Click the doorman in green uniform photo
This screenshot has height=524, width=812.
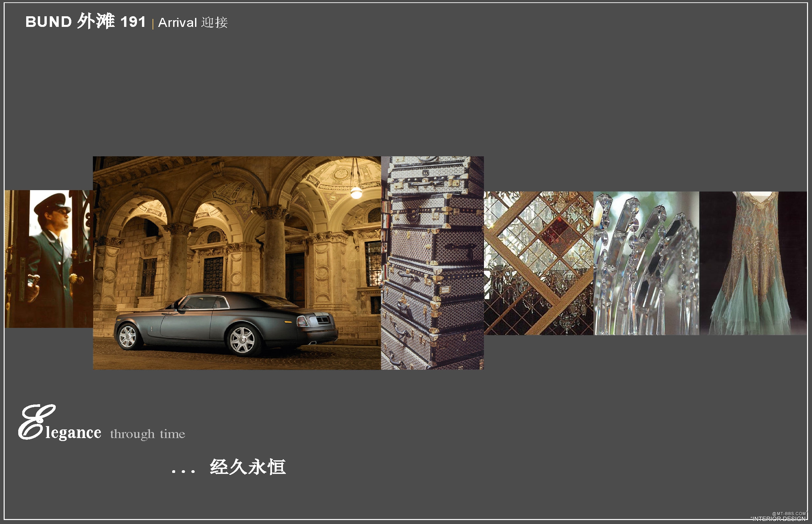pyautogui.click(x=49, y=259)
